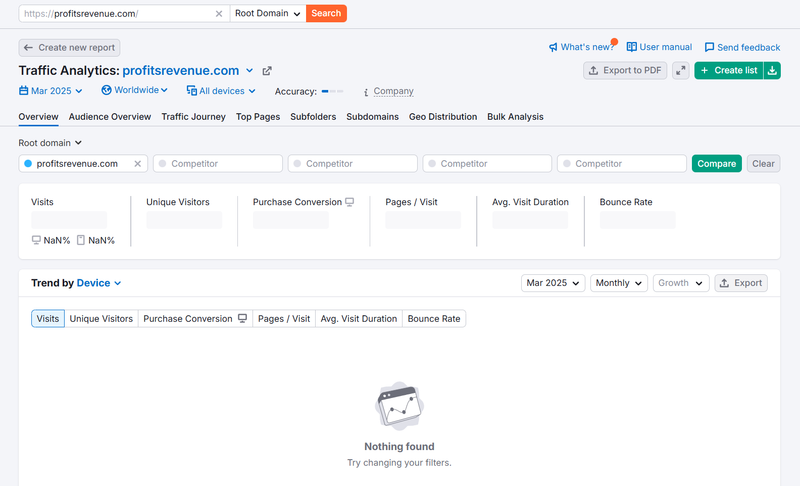The image size is (800, 486).
Task: Click the export icon in trend Export button
Action: click(x=724, y=283)
